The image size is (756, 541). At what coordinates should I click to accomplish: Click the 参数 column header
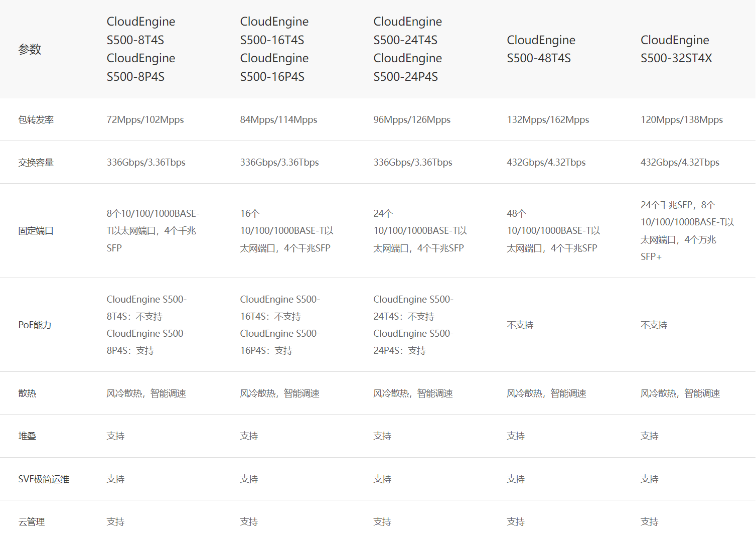tap(30, 49)
